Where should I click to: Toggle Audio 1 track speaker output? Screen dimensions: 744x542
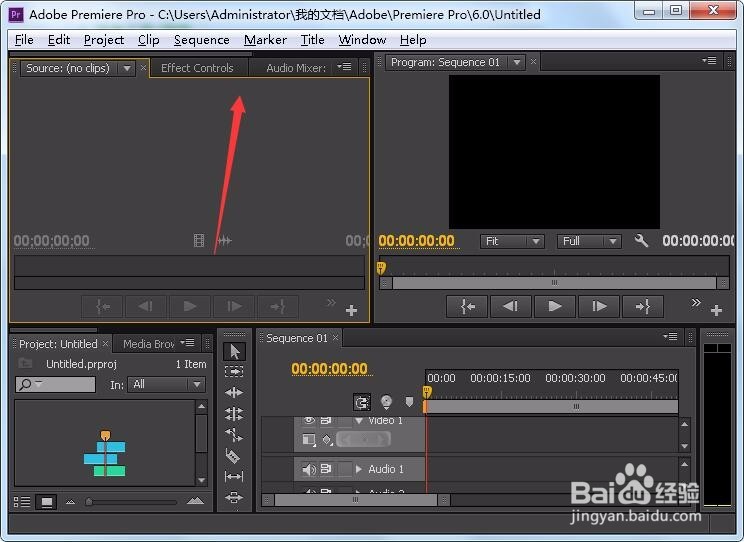click(309, 469)
